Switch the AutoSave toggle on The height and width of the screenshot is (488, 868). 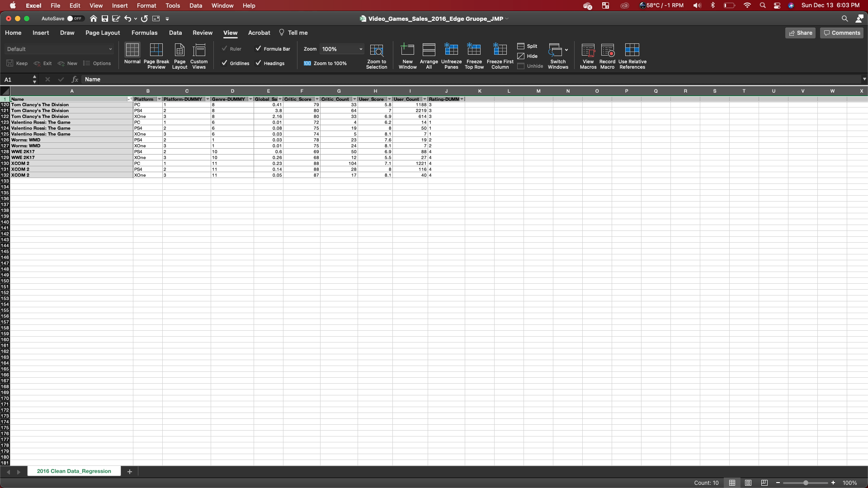[x=75, y=19]
